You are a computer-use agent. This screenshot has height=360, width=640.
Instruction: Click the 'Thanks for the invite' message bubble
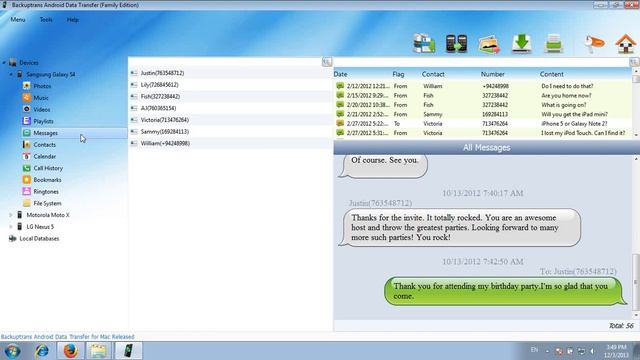click(x=460, y=227)
